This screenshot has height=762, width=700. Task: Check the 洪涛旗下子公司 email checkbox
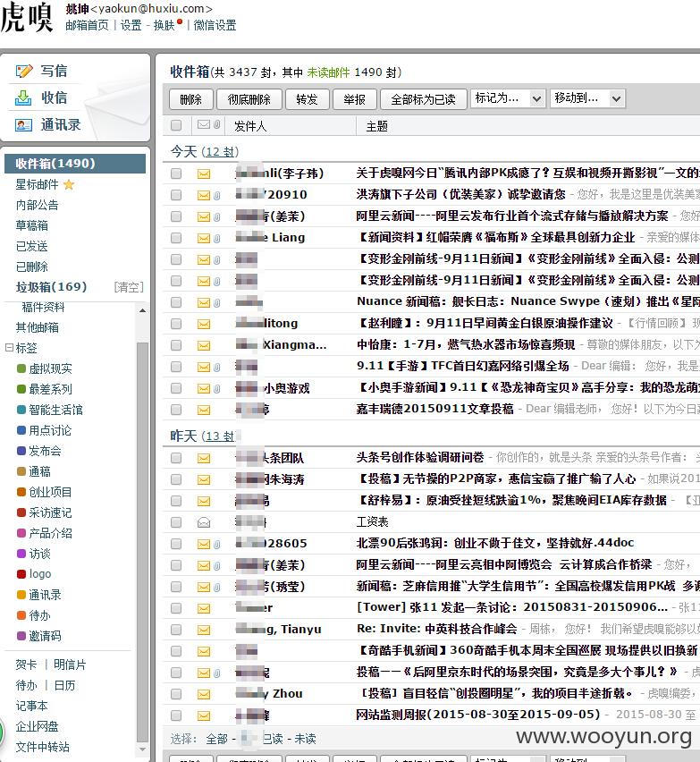(176, 195)
